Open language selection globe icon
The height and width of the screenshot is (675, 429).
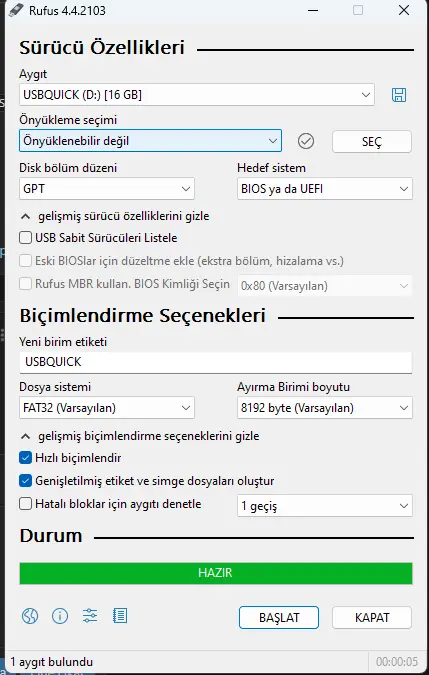(x=30, y=616)
